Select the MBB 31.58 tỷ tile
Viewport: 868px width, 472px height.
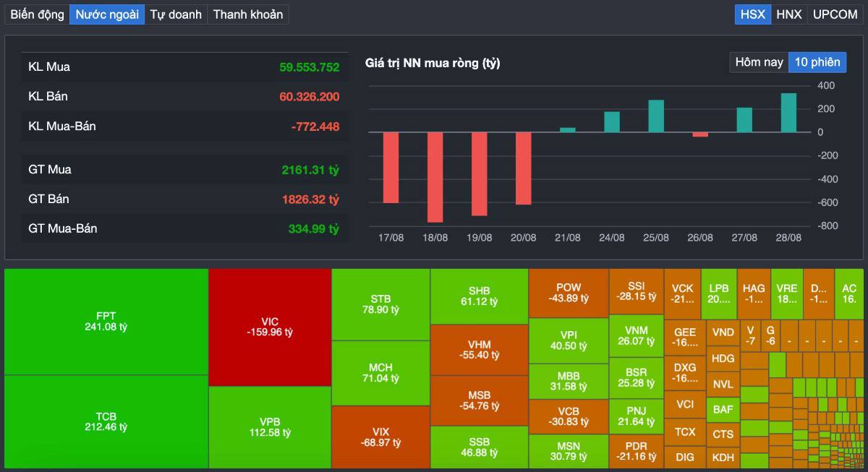(569, 381)
